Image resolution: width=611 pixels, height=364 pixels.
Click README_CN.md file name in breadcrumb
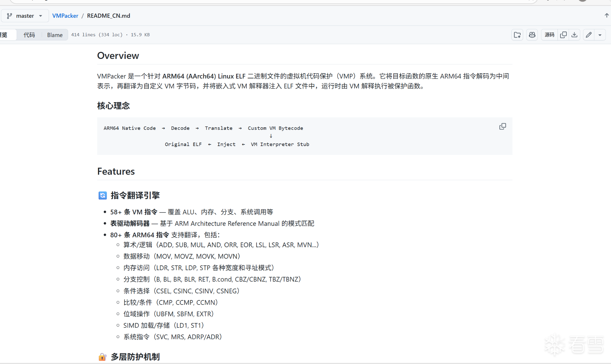tap(109, 16)
